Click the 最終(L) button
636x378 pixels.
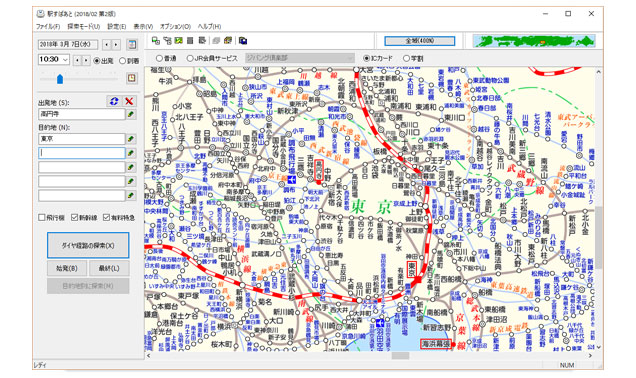pos(109,268)
